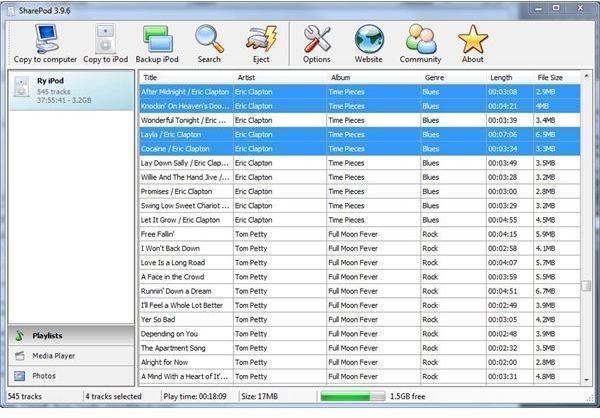The image size is (600, 418).
Task: Select the Promises / Eric Clapton track
Action: click(x=360, y=191)
